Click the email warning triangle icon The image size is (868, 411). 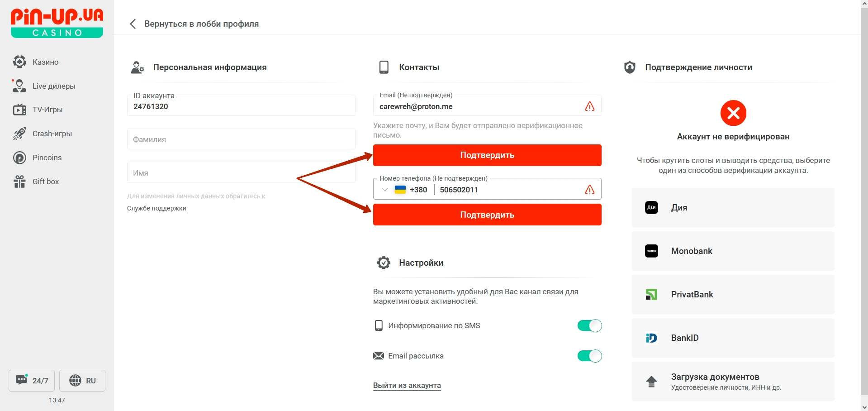click(589, 106)
